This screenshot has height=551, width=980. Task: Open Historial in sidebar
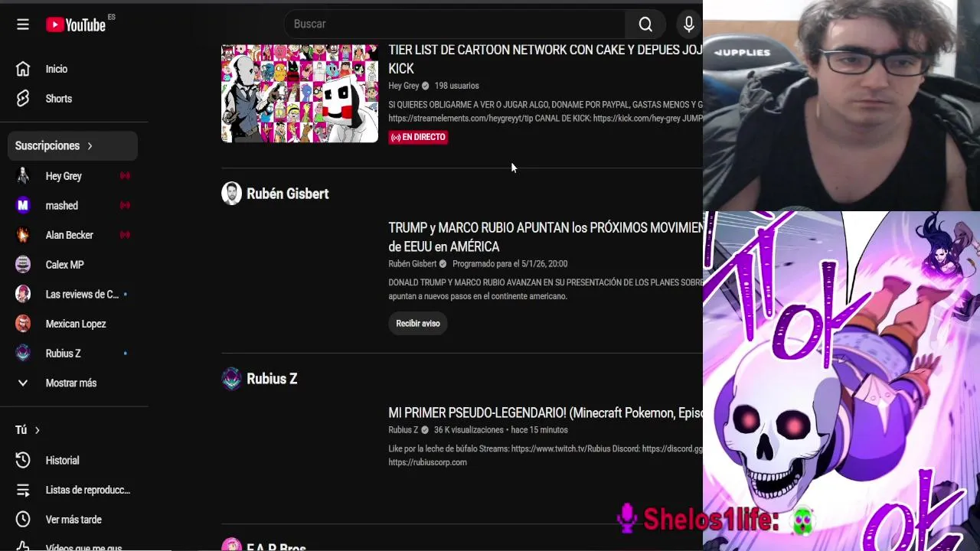[x=73, y=461]
